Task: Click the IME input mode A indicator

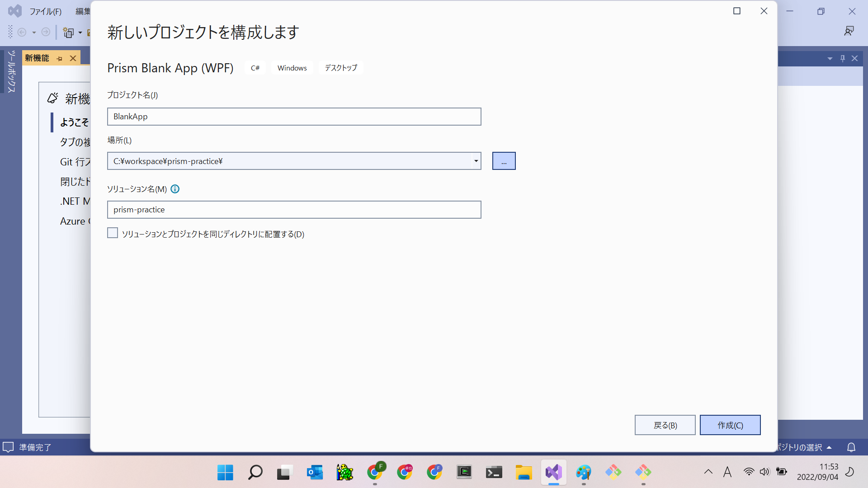Action: pos(727,472)
